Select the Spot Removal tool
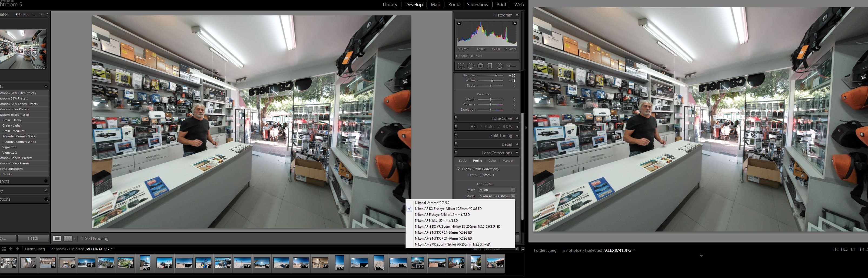The height and width of the screenshot is (278, 868). coord(471,66)
